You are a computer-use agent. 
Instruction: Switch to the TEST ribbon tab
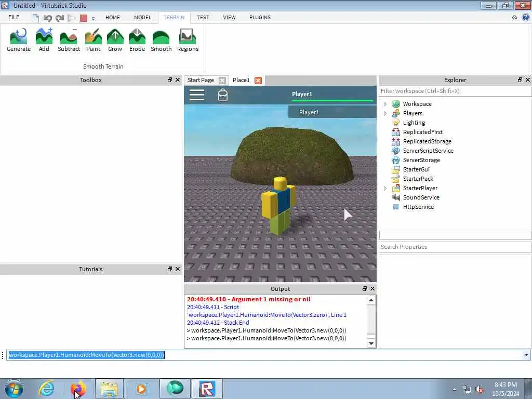click(x=203, y=17)
